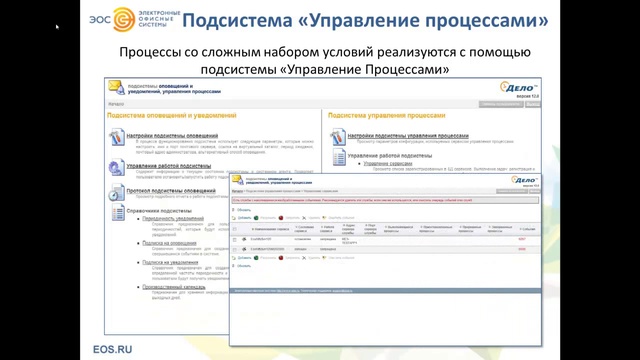Check the checkbox of the second service row
This screenshot has width=640, height=360.
(x=235, y=249)
